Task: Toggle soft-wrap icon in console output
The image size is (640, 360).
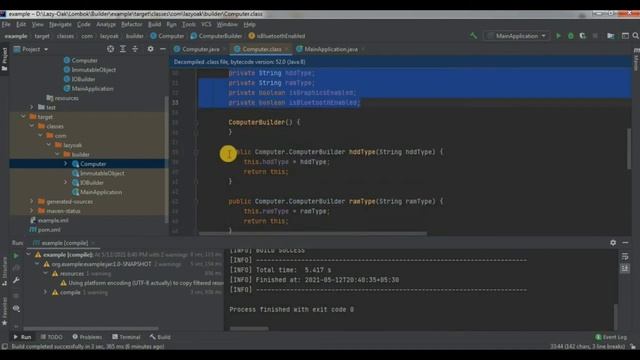Action: [625, 256]
